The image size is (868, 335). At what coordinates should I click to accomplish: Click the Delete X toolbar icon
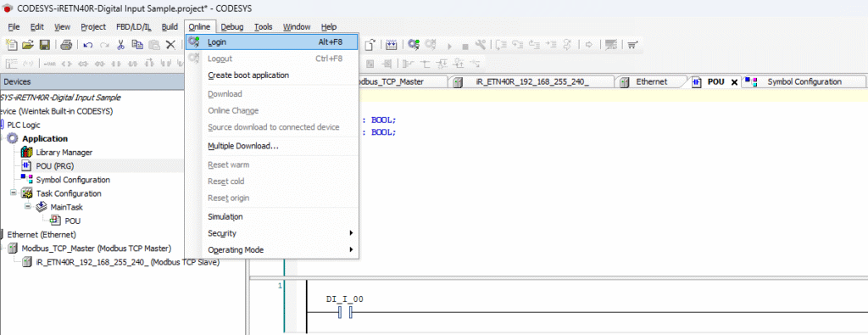pos(170,45)
